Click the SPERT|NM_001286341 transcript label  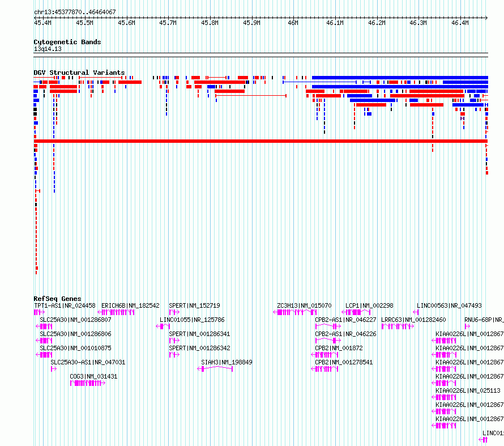(x=199, y=334)
